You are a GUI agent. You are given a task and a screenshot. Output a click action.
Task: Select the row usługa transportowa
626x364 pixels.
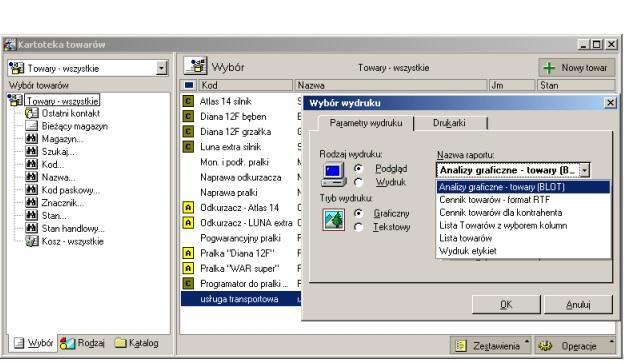241,299
